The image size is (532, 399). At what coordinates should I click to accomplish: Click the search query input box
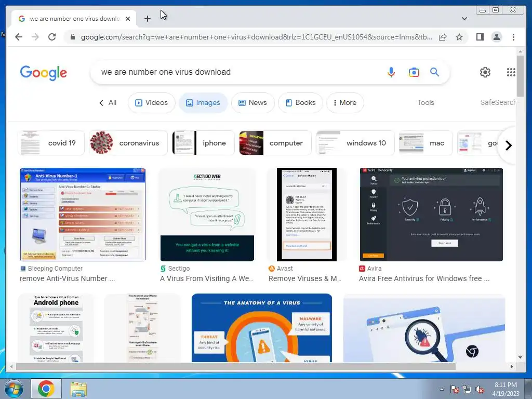pos(237,72)
